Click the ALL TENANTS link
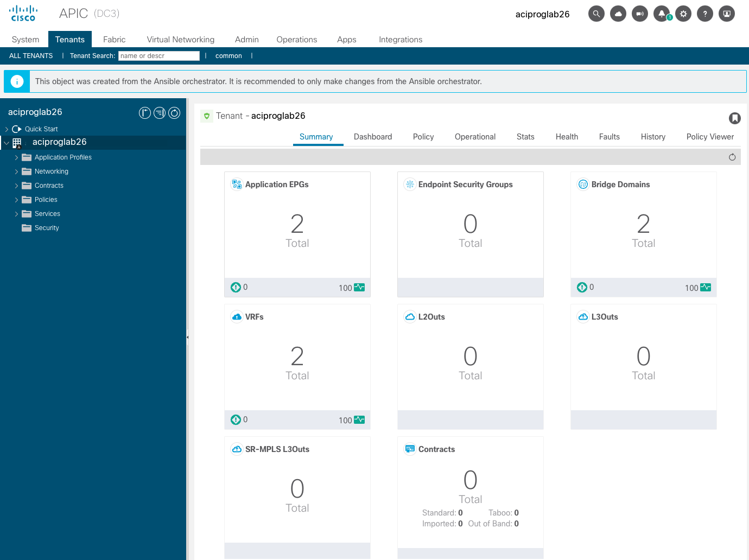This screenshot has height=560, width=749. click(31, 56)
